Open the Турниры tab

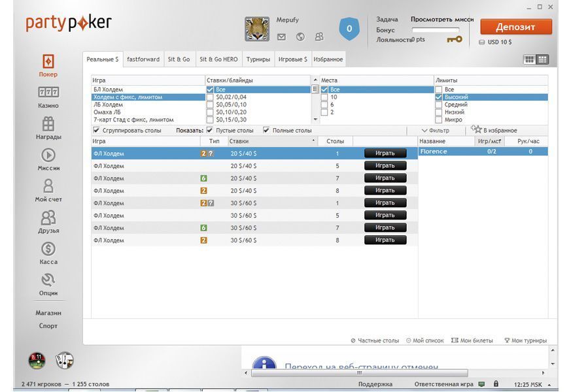coord(258,59)
